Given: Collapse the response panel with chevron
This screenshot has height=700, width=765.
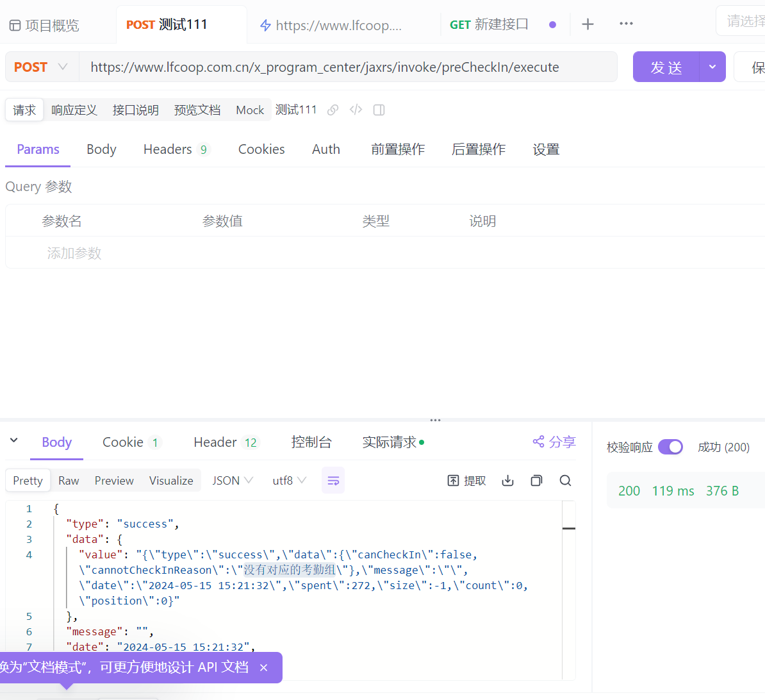Looking at the screenshot, I should [13, 441].
